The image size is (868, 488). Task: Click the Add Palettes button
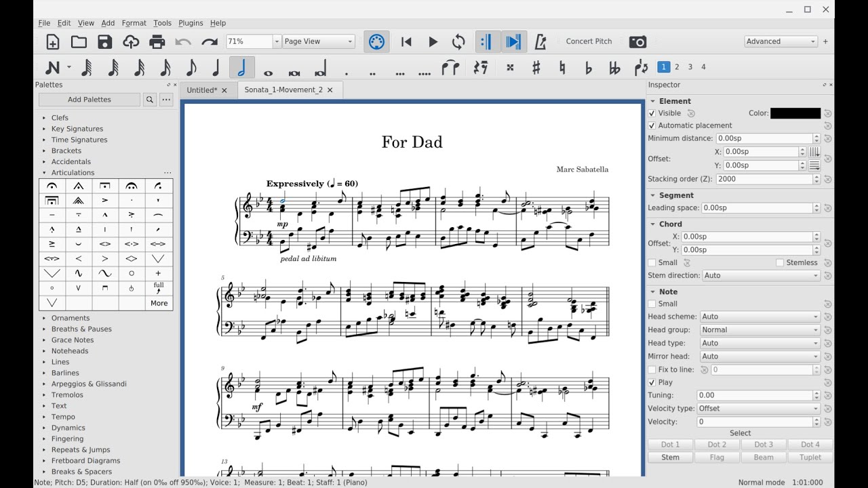pos(90,100)
